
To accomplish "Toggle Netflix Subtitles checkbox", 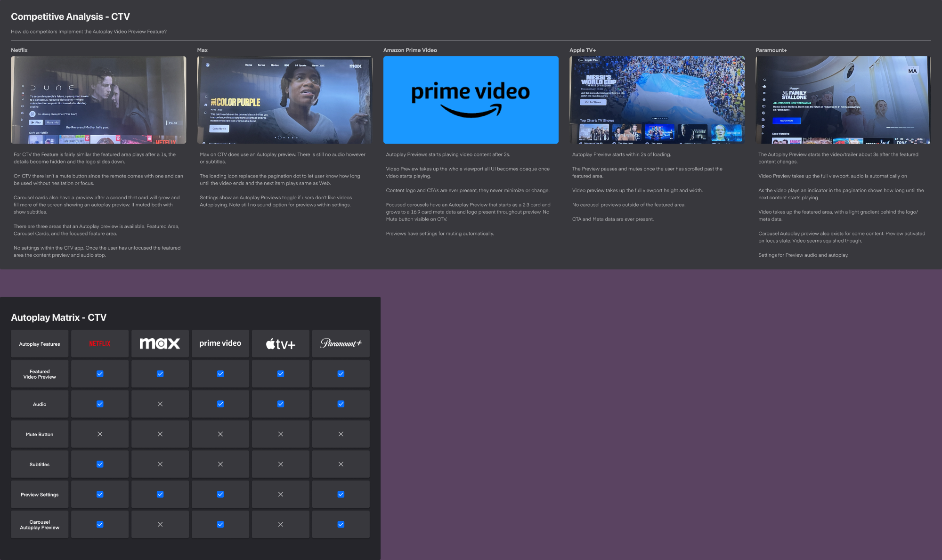I will (100, 464).
